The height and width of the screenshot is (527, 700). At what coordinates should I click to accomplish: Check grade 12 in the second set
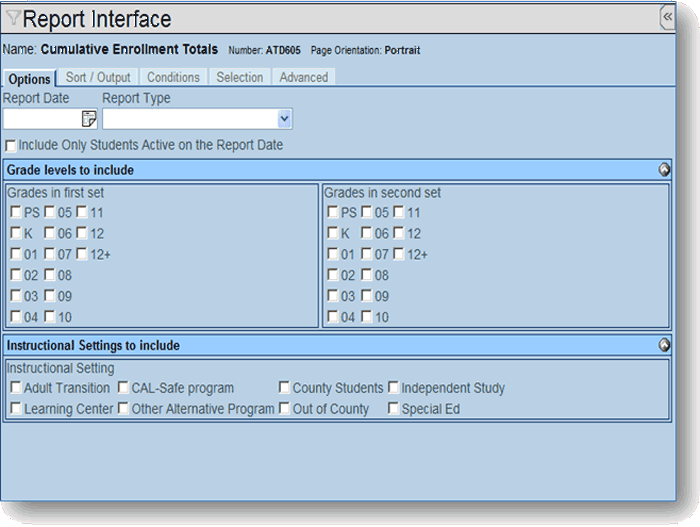(x=399, y=233)
